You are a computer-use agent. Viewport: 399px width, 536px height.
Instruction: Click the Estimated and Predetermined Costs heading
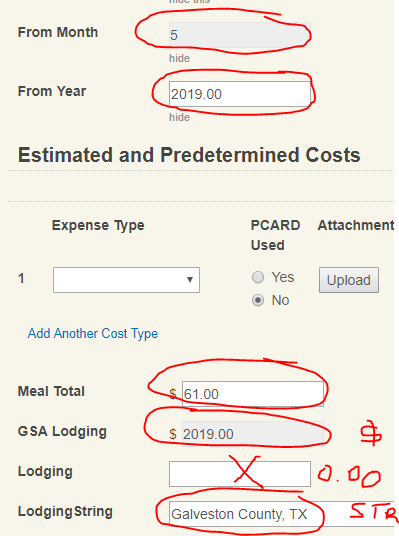click(x=189, y=155)
